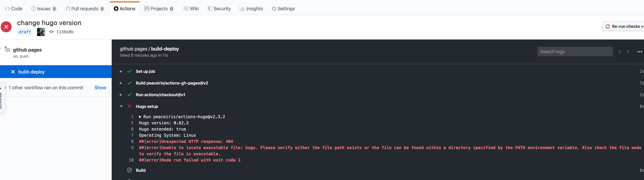Expand the Set up job step
The width and height of the screenshot is (644, 180).
(121, 71)
